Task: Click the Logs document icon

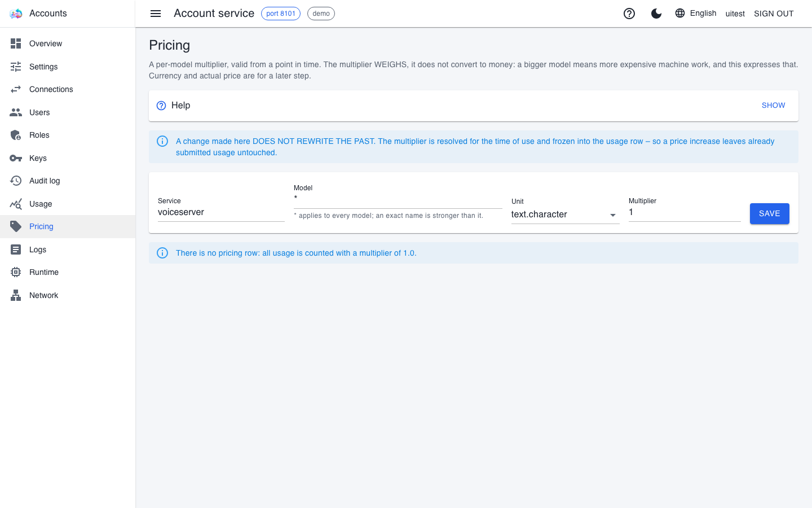Action: 16,249
